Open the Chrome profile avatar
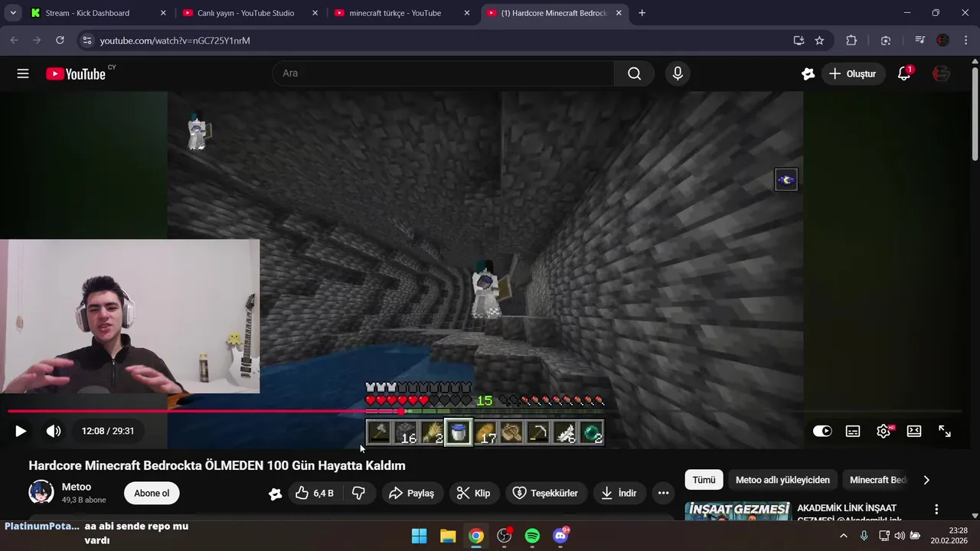Screen dimensions: 980x551 click(x=943, y=41)
